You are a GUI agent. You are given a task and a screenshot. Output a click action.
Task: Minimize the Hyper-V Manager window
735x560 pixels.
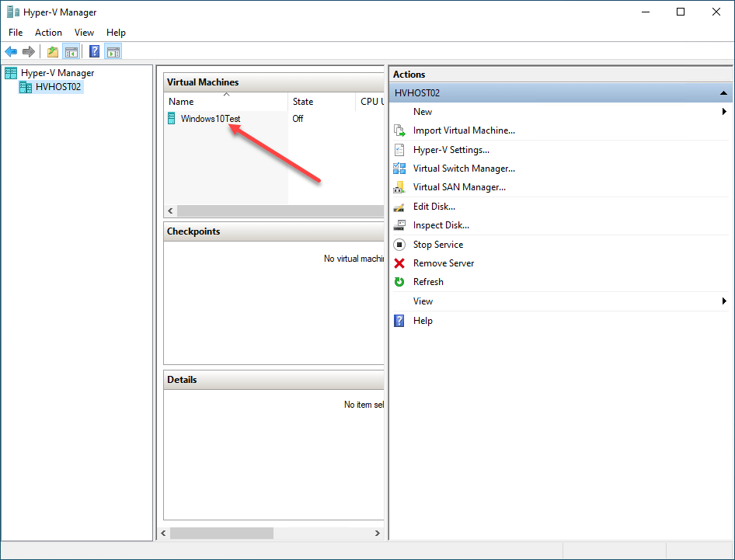(646, 12)
